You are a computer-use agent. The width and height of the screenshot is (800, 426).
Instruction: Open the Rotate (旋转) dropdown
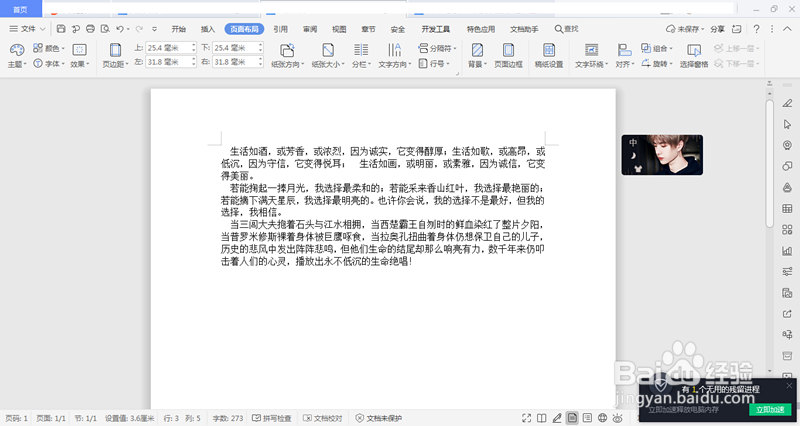[x=657, y=64]
